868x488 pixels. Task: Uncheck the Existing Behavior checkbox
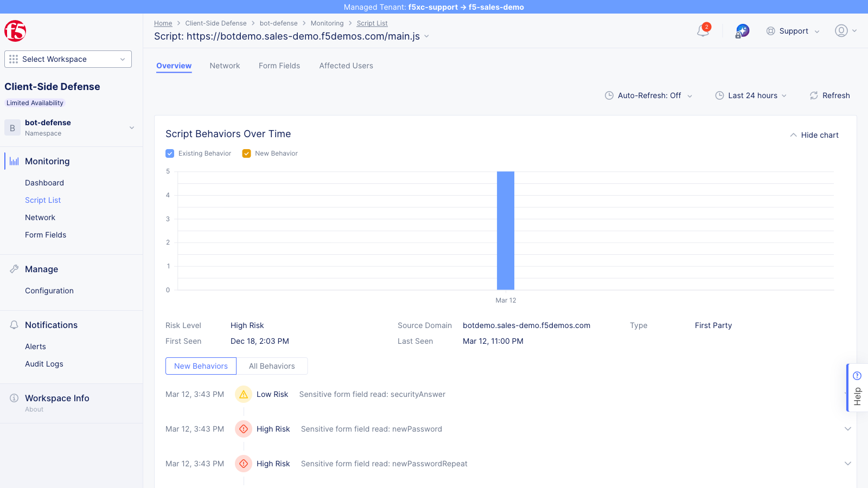coord(170,153)
